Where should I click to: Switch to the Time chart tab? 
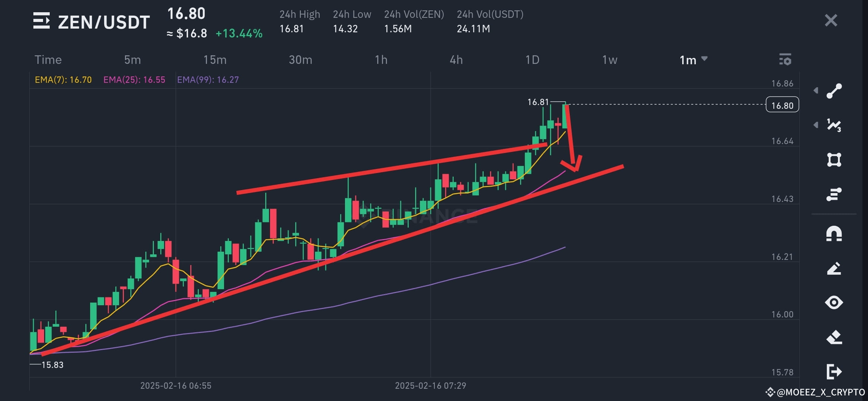coord(48,60)
